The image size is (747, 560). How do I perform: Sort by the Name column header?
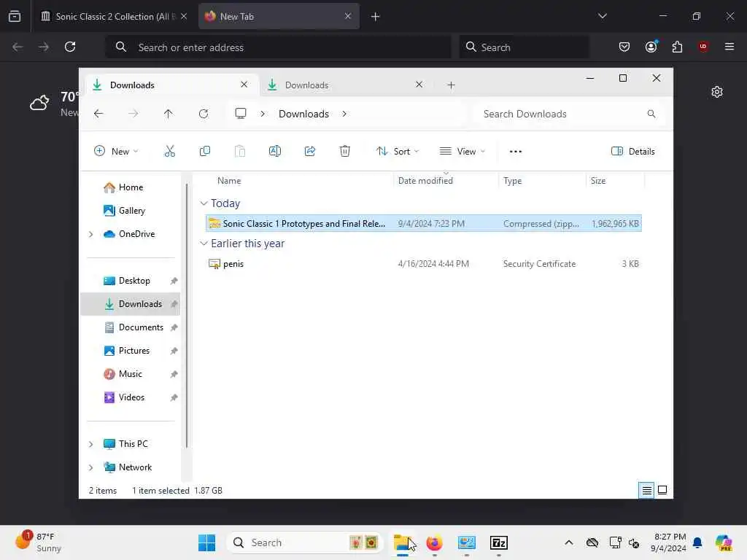coord(229,181)
